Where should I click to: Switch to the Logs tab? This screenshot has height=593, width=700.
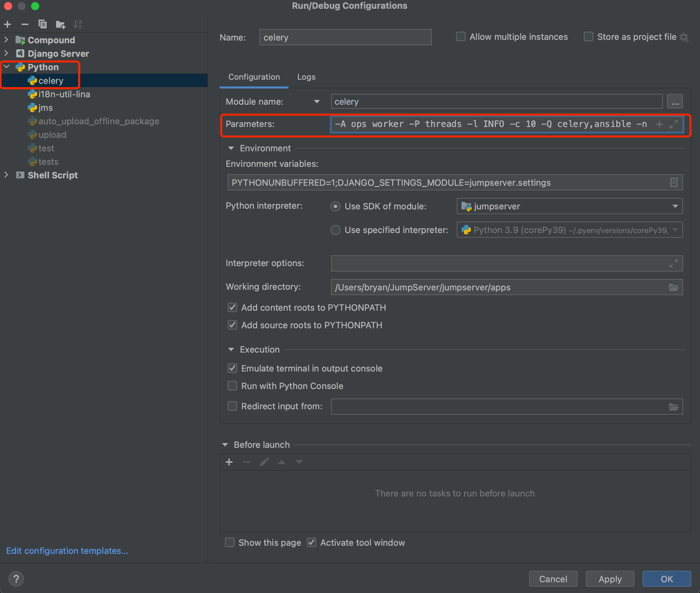tap(306, 77)
